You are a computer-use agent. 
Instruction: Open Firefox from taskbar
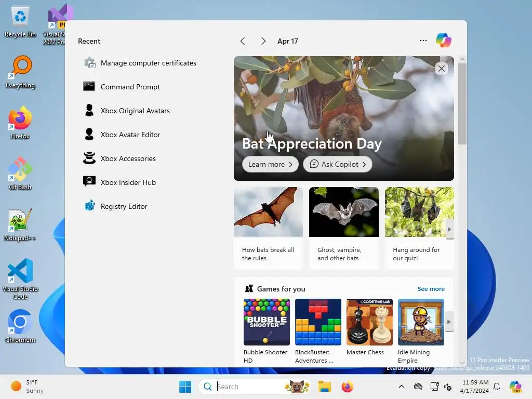tap(347, 387)
